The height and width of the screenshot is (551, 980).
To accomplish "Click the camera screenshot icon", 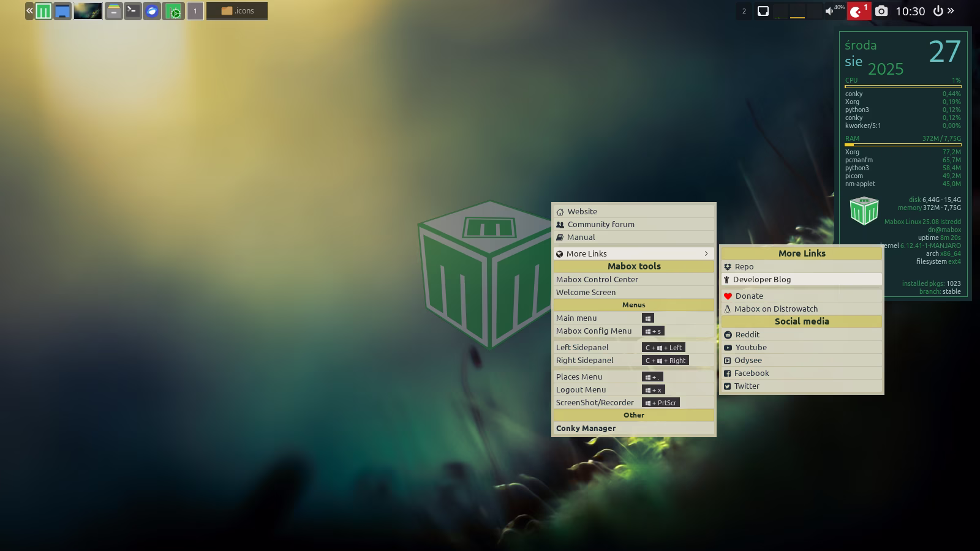I will [x=881, y=11].
